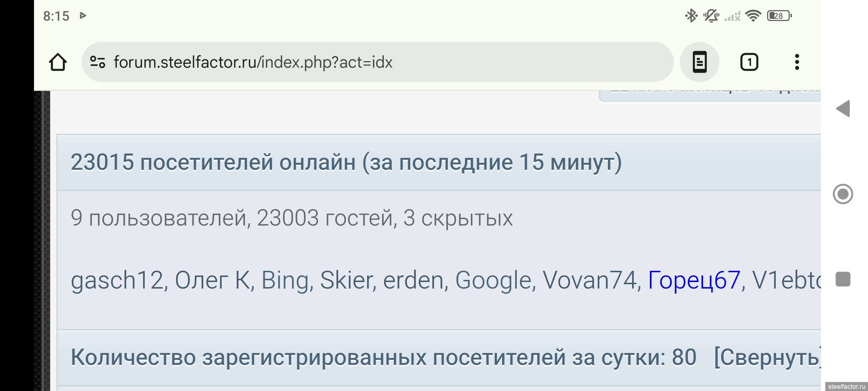Collapse the daily visitors section via [Свернуть]
This screenshot has height=391, width=868.
[767, 358]
